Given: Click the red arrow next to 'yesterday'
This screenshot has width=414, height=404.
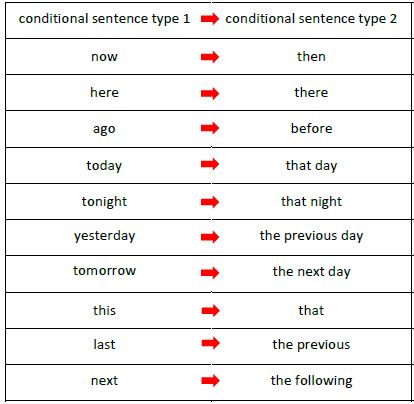Looking at the screenshot, I should point(210,237).
